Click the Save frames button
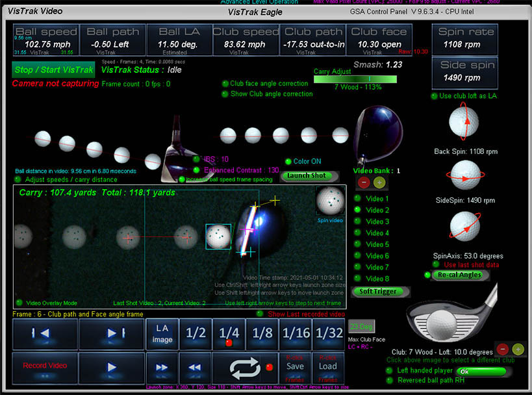This screenshot has height=395, width=532. tap(295, 368)
